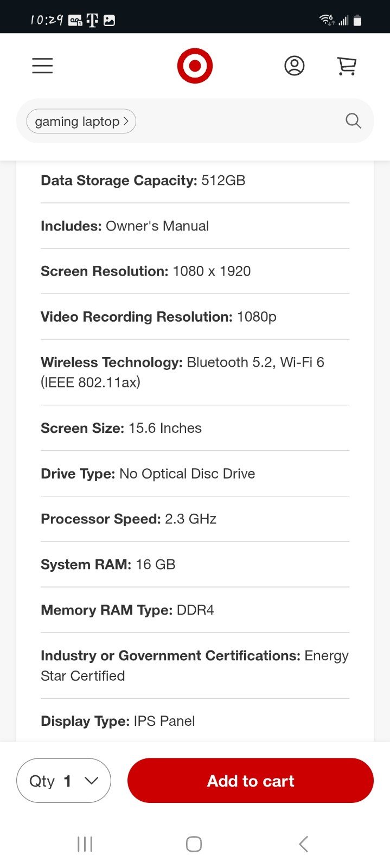Tap the search magnifier icon
The image size is (390, 868).
coord(353,120)
